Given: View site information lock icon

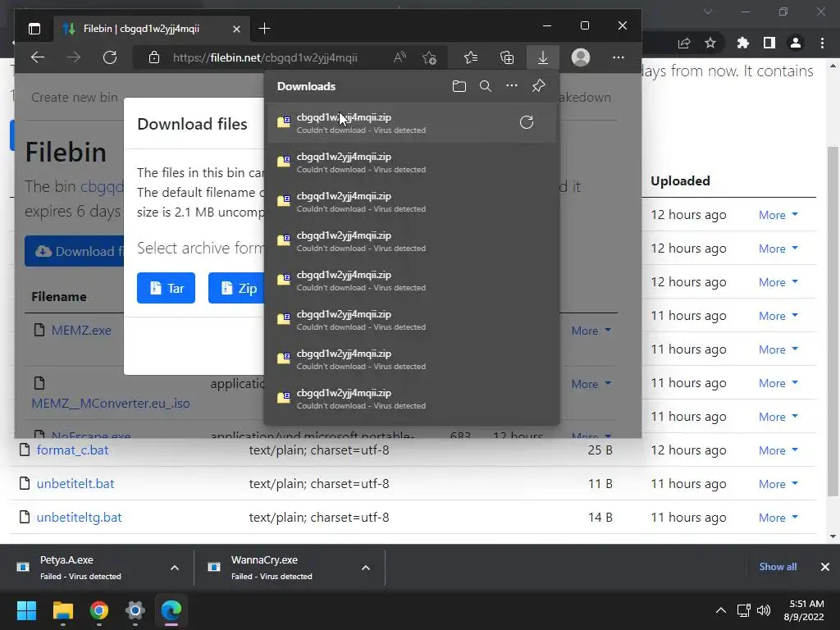Looking at the screenshot, I should click(154, 57).
